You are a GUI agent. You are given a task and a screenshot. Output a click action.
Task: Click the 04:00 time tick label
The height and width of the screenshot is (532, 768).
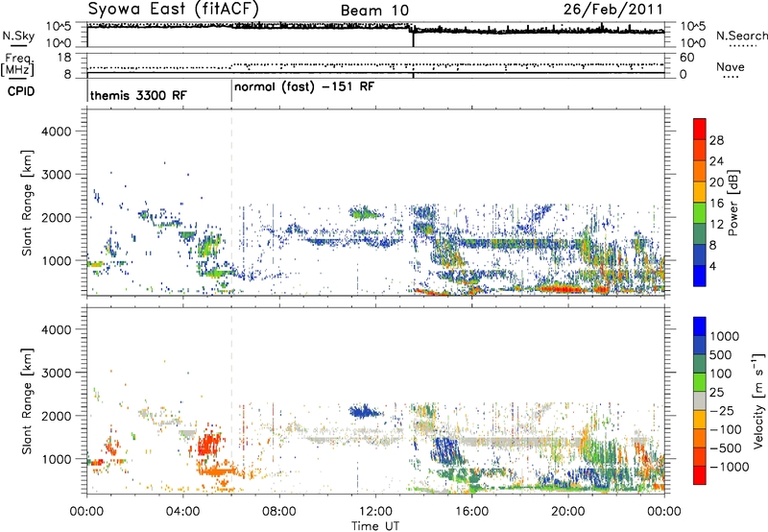click(x=182, y=512)
